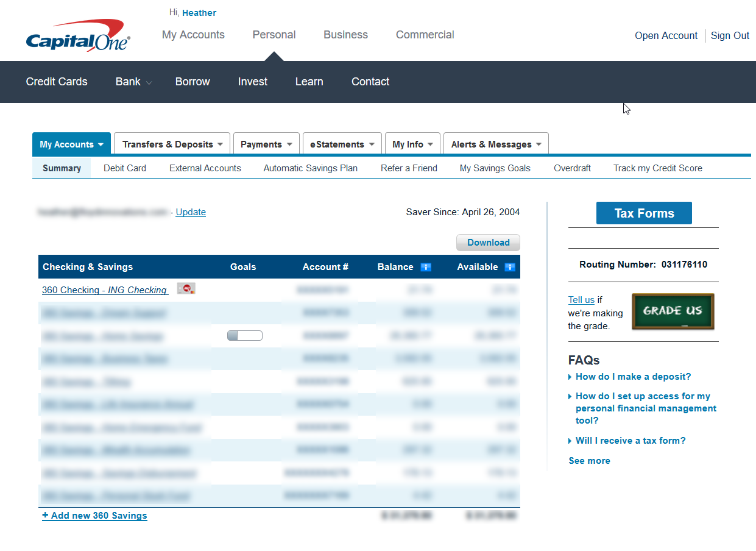Click the Routing Number 031176110 text
756x551 pixels.
coord(643,265)
